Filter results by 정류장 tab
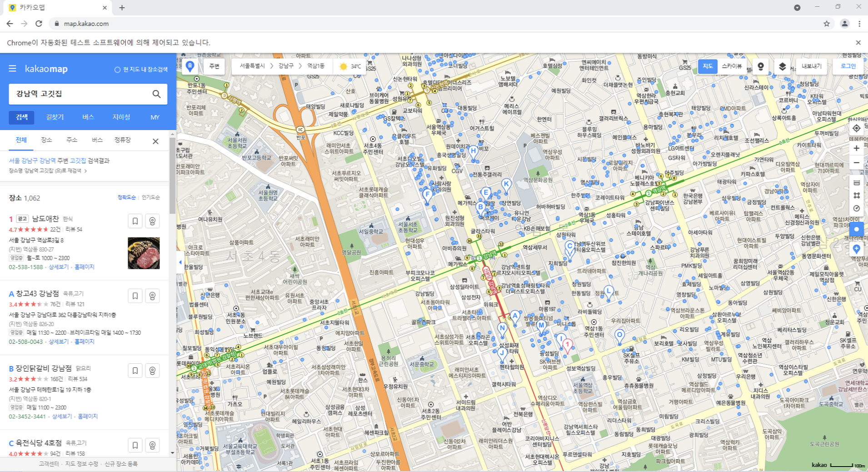The width and height of the screenshot is (868, 472). [x=123, y=140]
